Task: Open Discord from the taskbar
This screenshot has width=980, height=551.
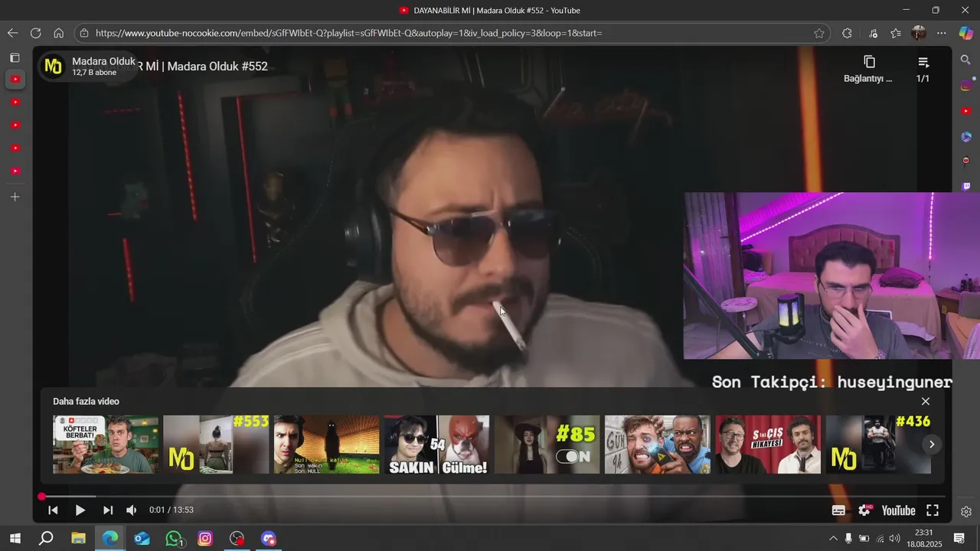Action: [269, 539]
